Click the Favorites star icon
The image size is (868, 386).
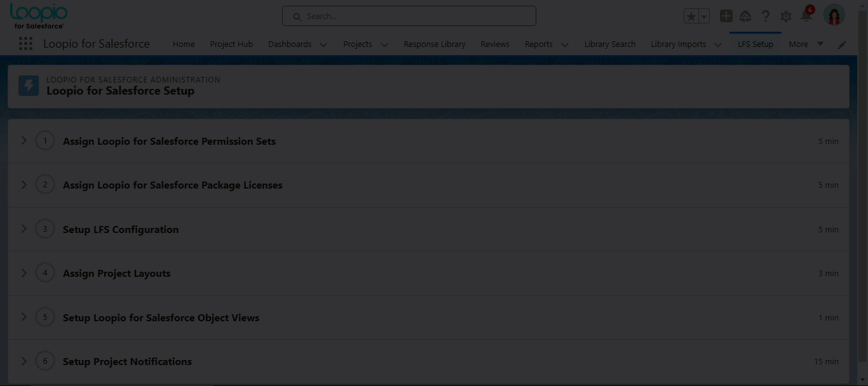click(x=691, y=17)
